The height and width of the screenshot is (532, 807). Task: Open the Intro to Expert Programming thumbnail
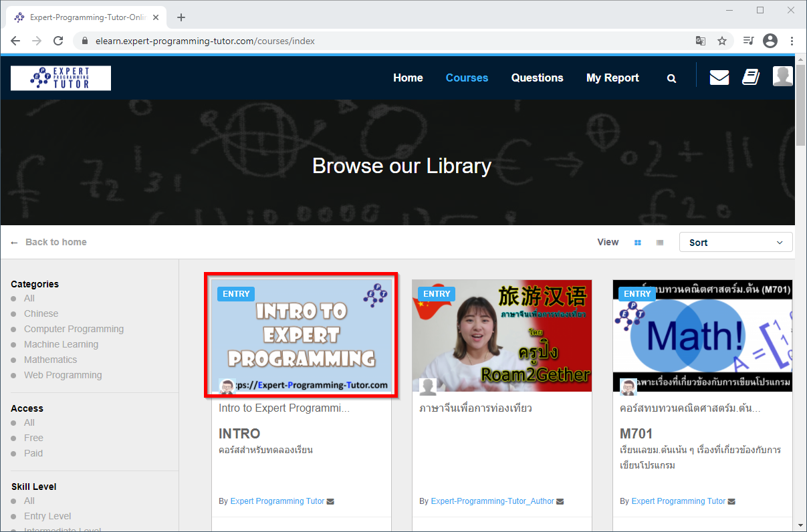coord(302,336)
